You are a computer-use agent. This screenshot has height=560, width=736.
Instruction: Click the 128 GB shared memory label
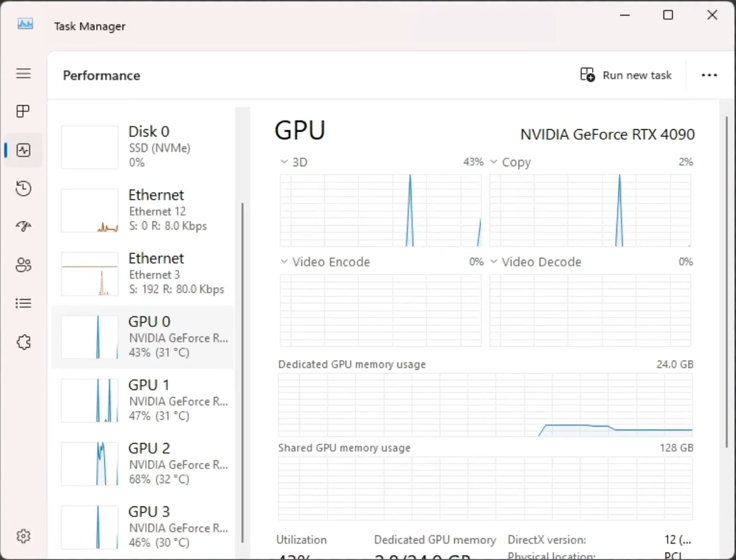(x=676, y=447)
